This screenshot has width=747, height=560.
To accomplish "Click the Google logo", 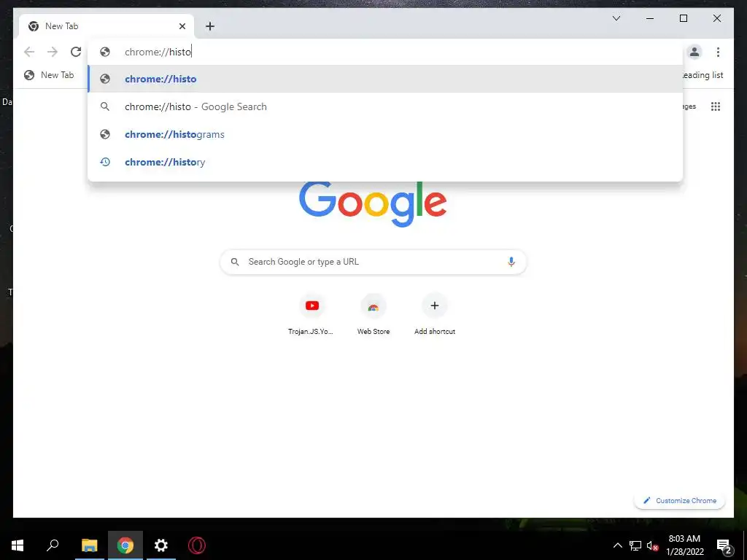I will coord(373,205).
